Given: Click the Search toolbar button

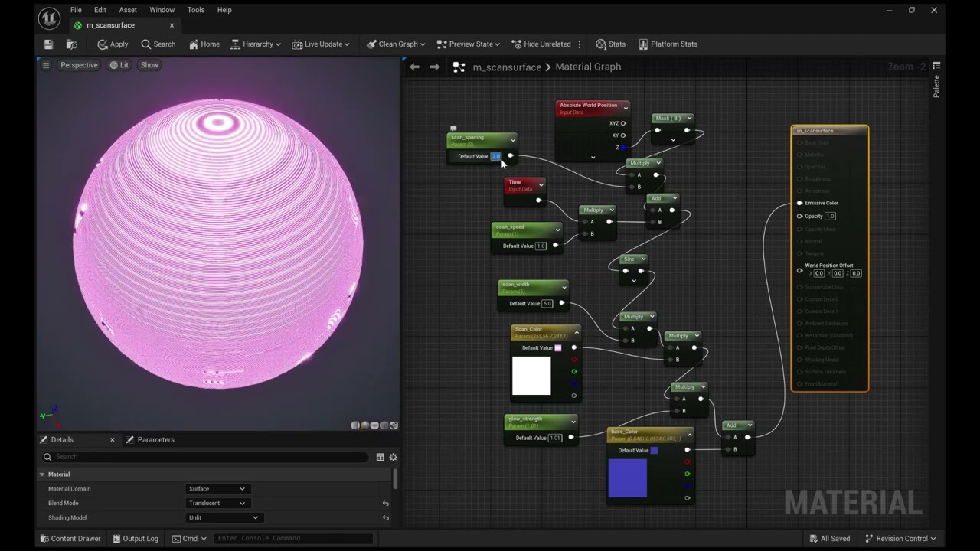Looking at the screenshot, I should pos(158,44).
